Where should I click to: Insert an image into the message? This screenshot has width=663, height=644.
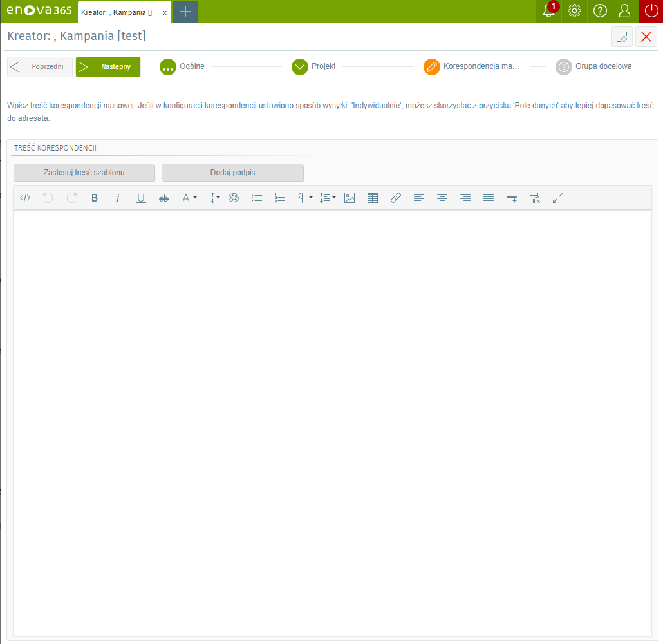350,198
